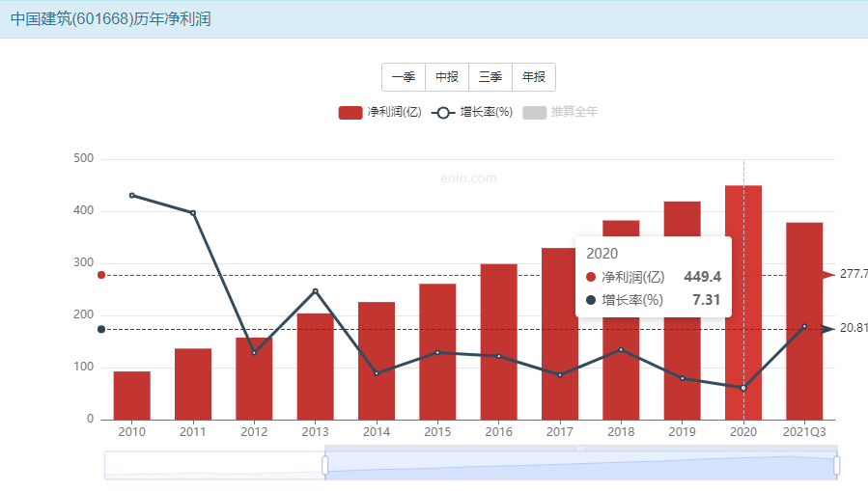The height and width of the screenshot is (491, 868).
Task: Click the dark average line start marker
Action: pyautogui.click(x=101, y=329)
